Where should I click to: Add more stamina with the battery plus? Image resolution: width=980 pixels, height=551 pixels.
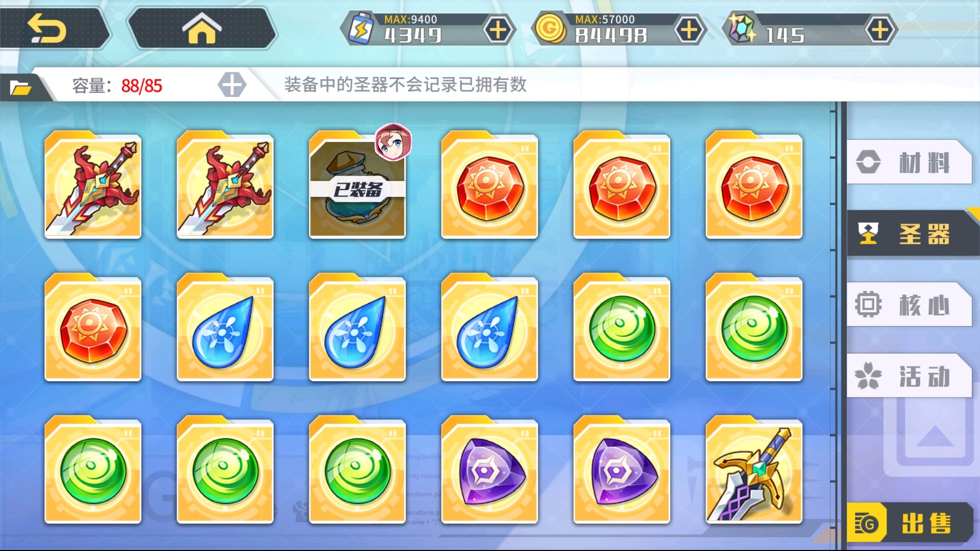point(498,30)
